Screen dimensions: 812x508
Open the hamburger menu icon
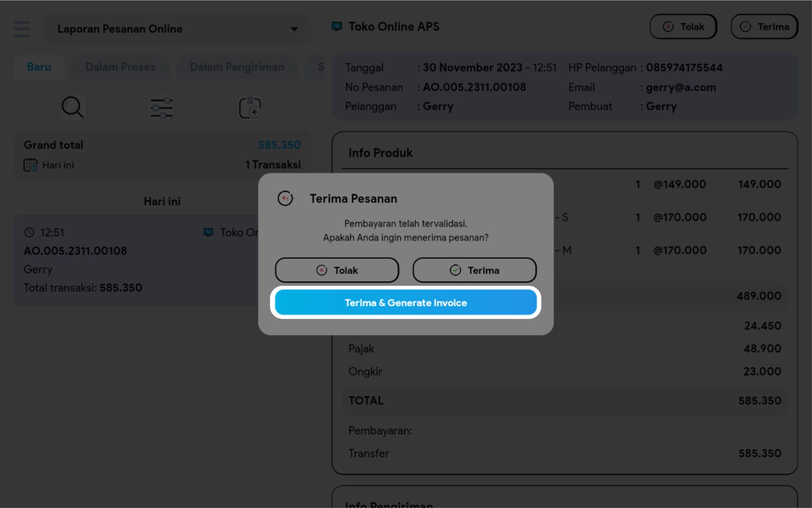click(22, 29)
